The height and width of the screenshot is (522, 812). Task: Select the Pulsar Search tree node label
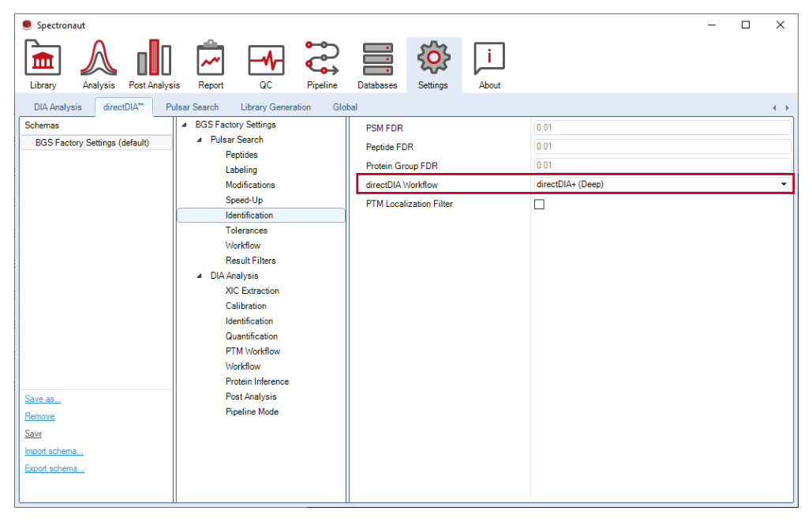point(237,140)
